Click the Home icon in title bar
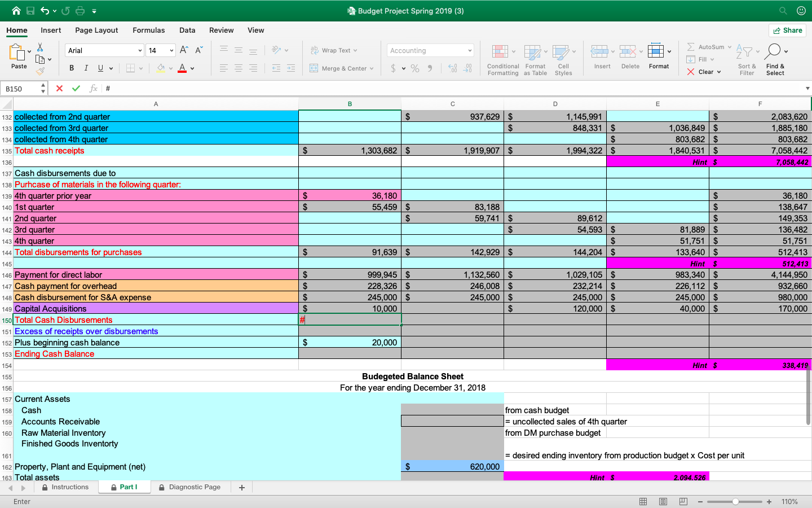The image size is (812, 508). [16, 11]
